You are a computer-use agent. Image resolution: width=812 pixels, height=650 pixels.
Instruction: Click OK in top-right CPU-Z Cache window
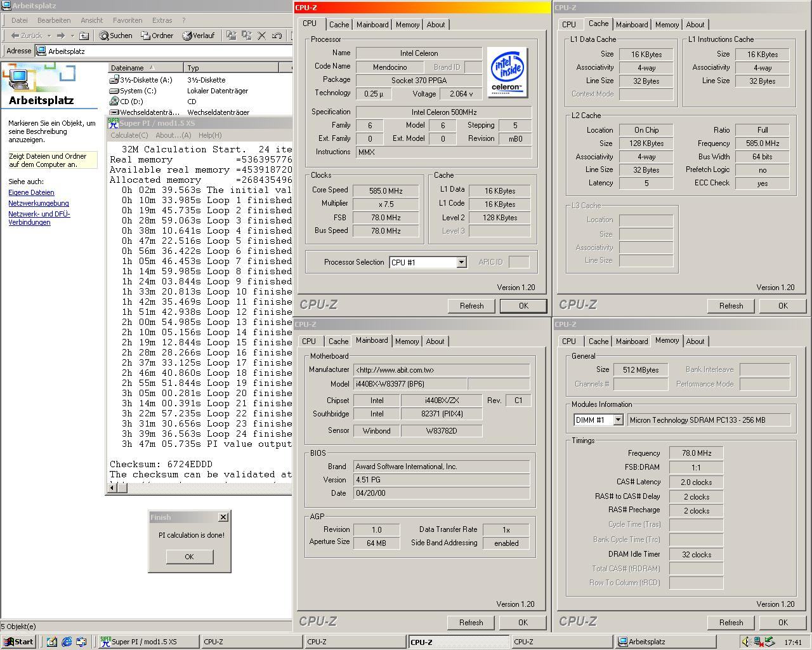click(x=783, y=306)
